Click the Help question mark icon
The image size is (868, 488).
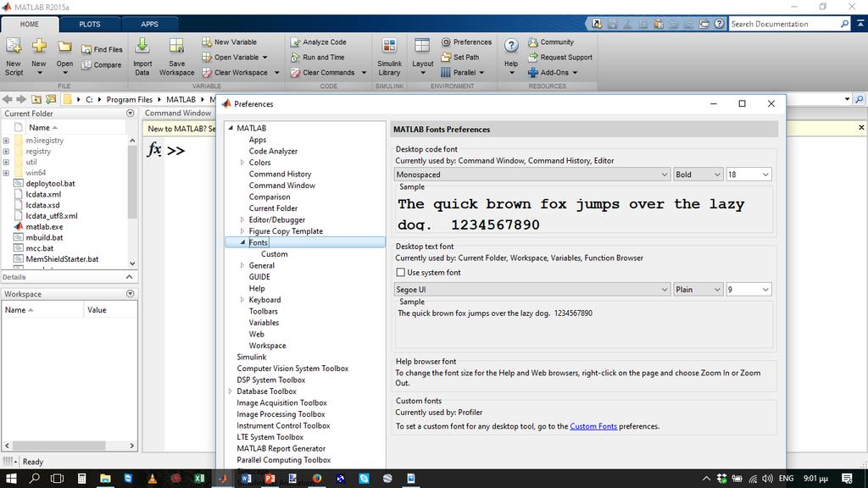point(511,46)
